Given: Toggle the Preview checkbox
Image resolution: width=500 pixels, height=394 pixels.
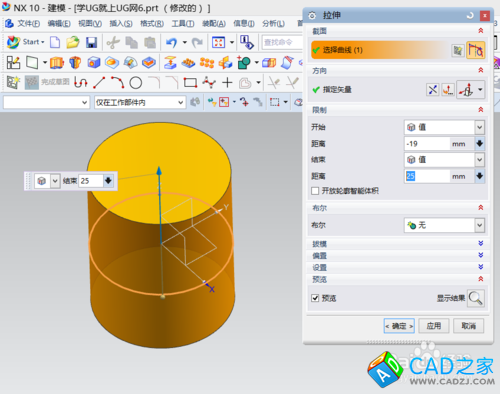Looking at the screenshot, I should [315, 298].
